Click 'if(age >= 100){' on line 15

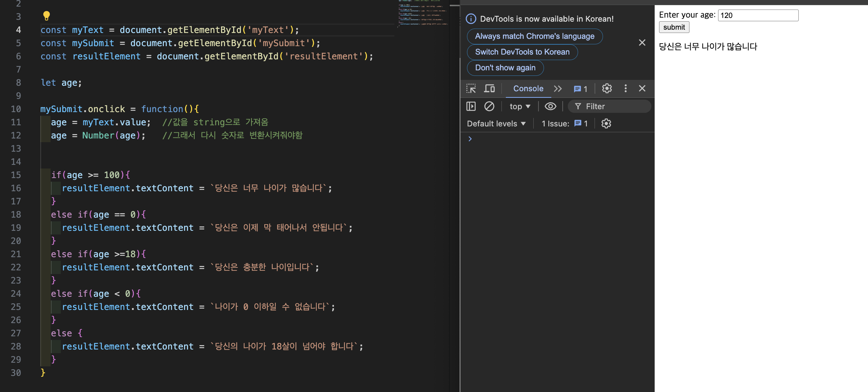(91, 175)
